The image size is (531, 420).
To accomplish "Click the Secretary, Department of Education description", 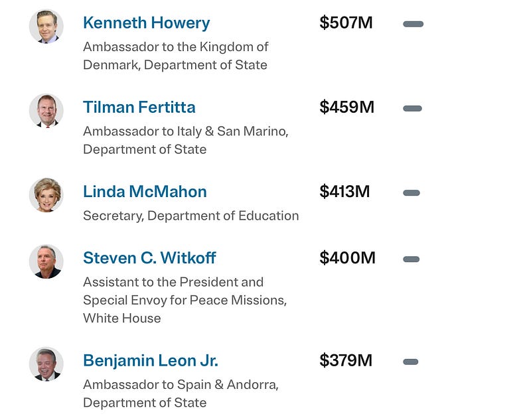I will point(191,216).
